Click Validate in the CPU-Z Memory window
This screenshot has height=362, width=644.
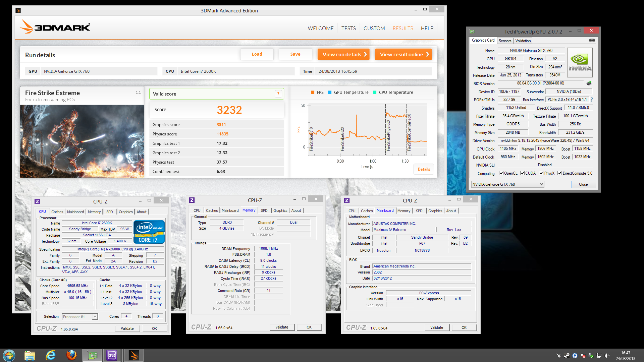pyautogui.click(x=282, y=327)
